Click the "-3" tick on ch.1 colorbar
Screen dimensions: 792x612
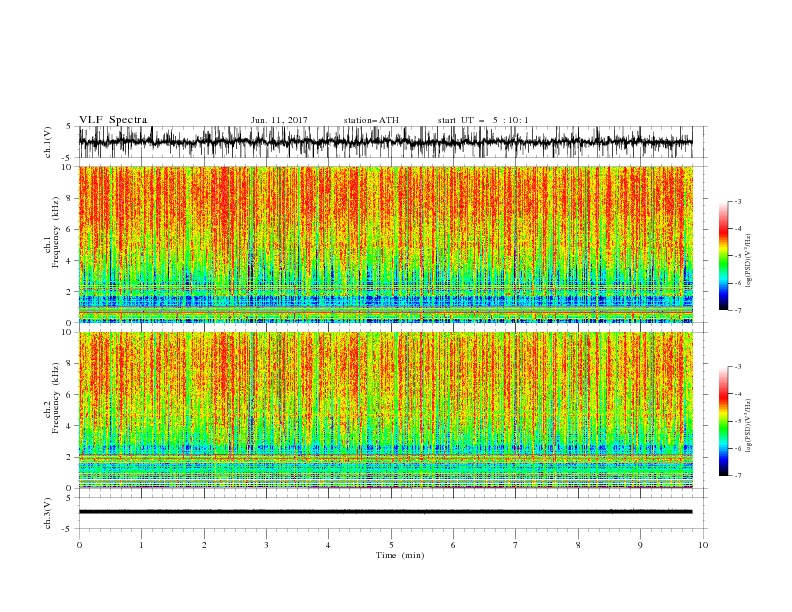point(738,201)
